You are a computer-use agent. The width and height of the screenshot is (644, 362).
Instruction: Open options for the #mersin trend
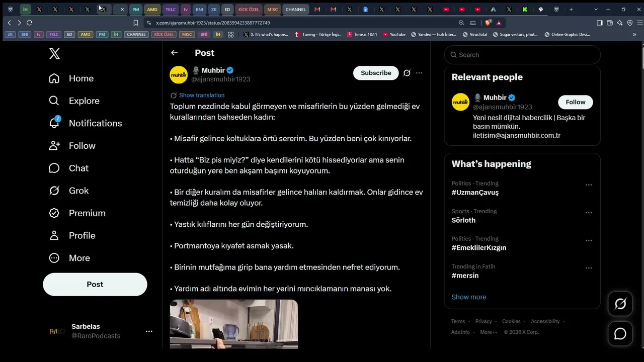pos(589,268)
